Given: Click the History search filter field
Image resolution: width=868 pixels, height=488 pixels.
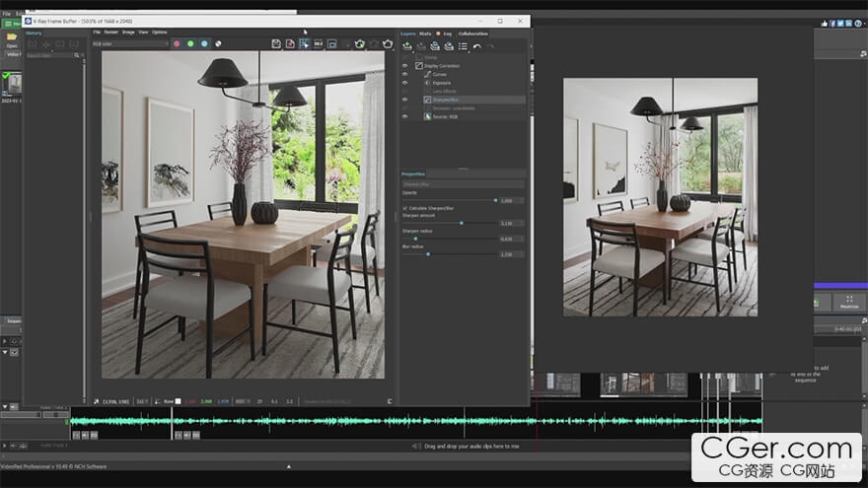Looking at the screenshot, I should (x=50, y=55).
